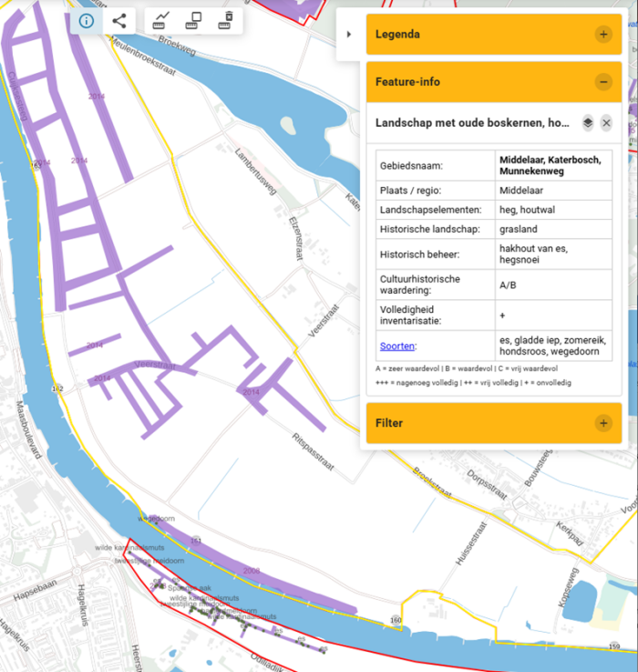
Task: Collapse Feature-info section with minus button
Action: click(x=602, y=82)
